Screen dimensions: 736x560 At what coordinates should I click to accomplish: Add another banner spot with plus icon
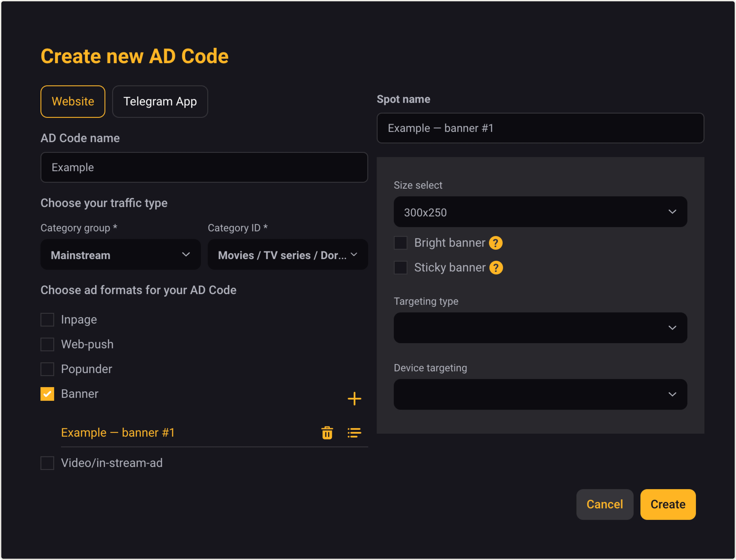click(x=354, y=399)
